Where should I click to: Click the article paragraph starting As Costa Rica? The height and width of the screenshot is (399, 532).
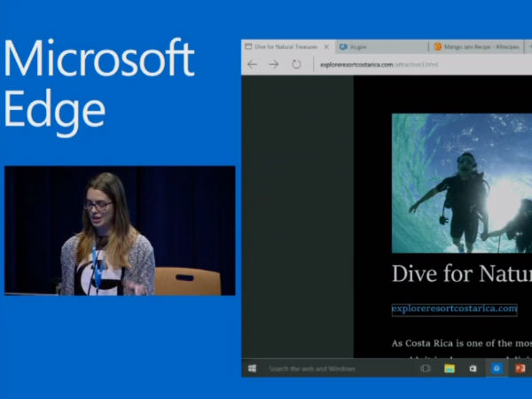(x=461, y=343)
